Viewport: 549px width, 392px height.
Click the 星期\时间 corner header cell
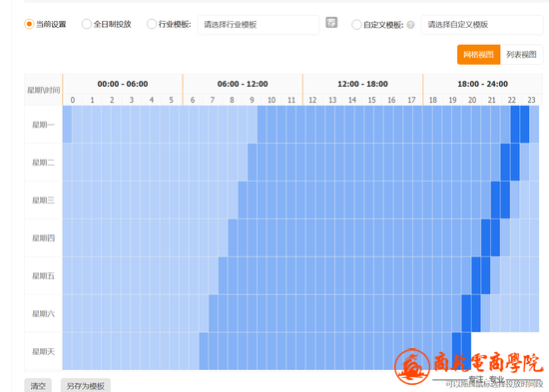(x=43, y=90)
